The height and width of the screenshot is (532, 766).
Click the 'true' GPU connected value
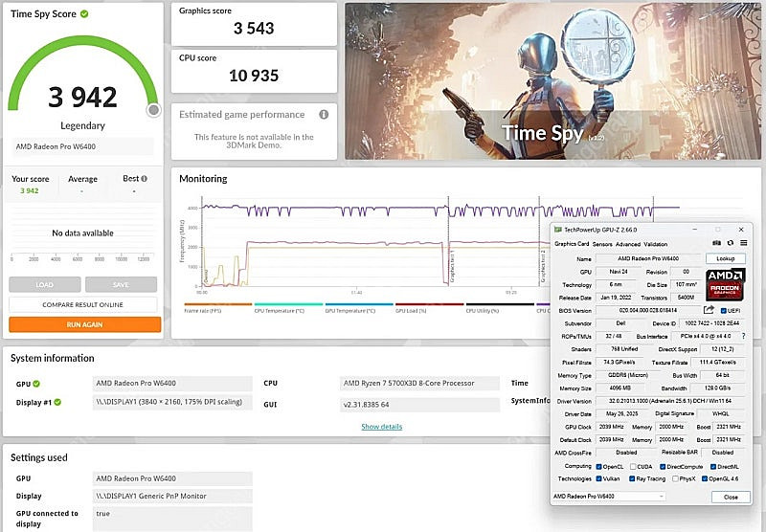tap(172, 519)
